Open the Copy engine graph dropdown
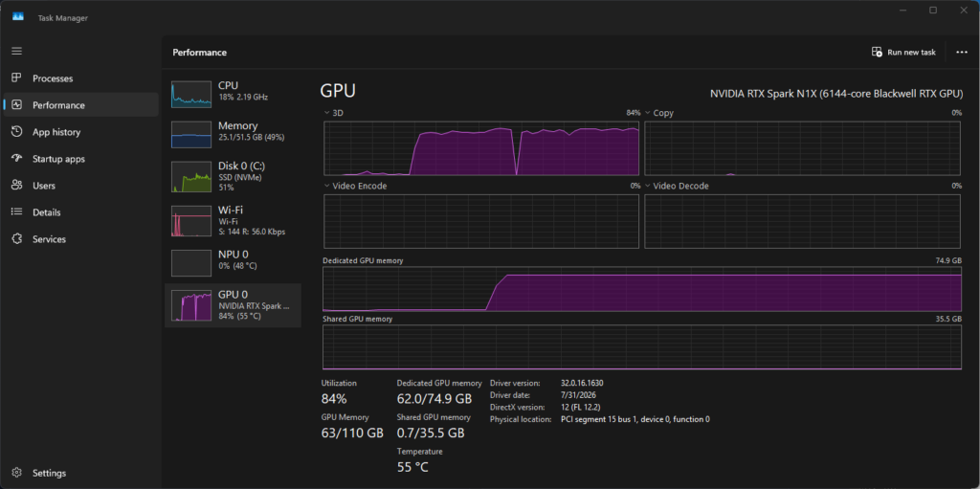 click(x=648, y=113)
